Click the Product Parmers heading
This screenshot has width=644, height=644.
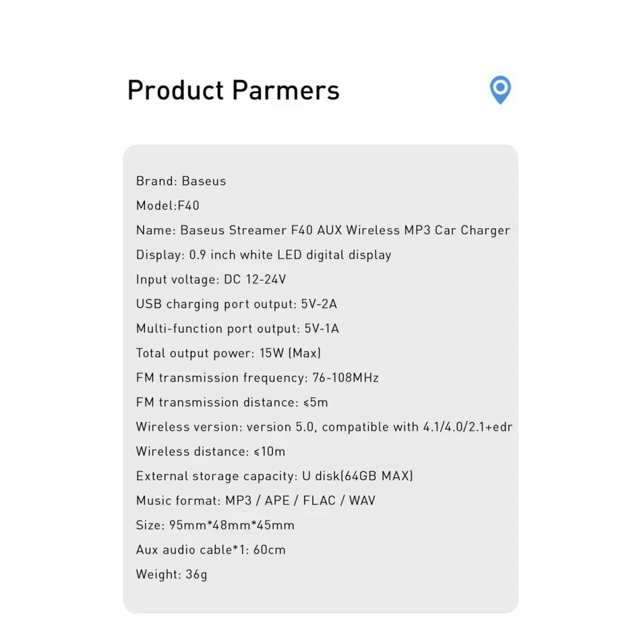click(x=233, y=90)
